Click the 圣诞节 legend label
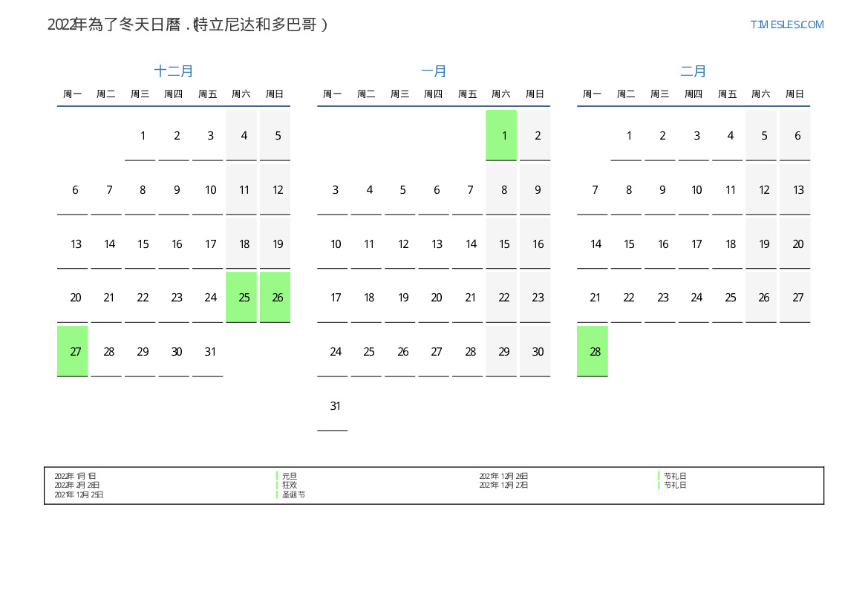868x614 pixels. (x=293, y=494)
